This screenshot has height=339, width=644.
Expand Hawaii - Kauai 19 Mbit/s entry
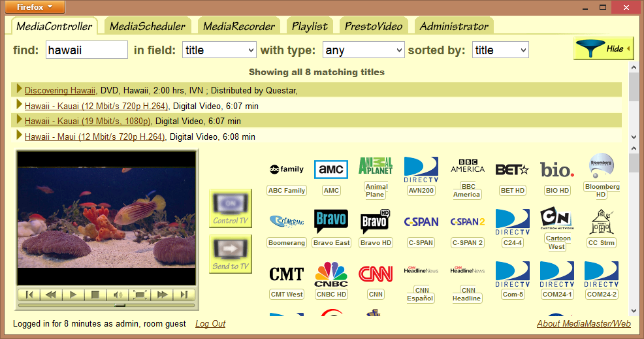click(x=19, y=120)
